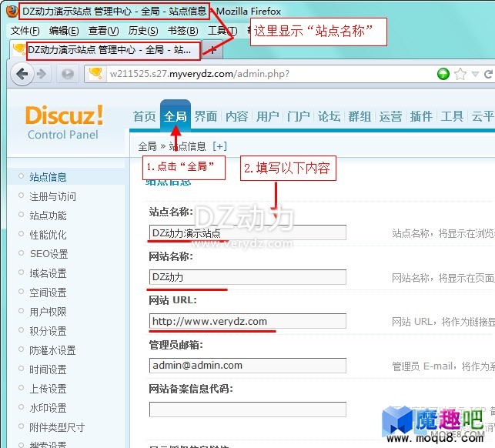The image size is (495, 448).
Task: Open 性能优化 in the sidebar
Action: pos(48,235)
